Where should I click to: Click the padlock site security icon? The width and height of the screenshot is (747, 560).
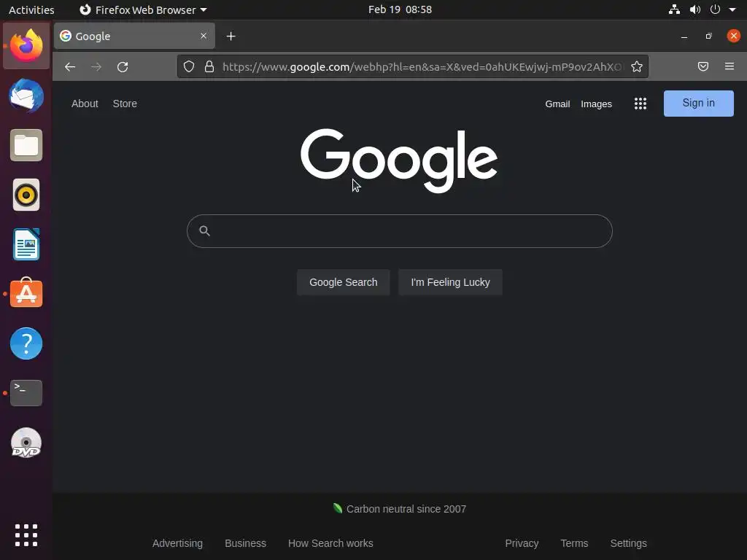pos(209,66)
